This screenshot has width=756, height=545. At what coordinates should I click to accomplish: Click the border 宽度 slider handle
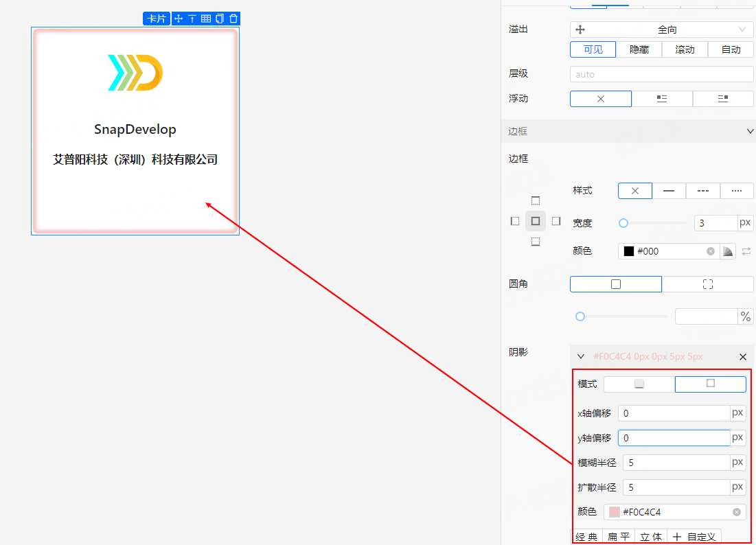623,223
